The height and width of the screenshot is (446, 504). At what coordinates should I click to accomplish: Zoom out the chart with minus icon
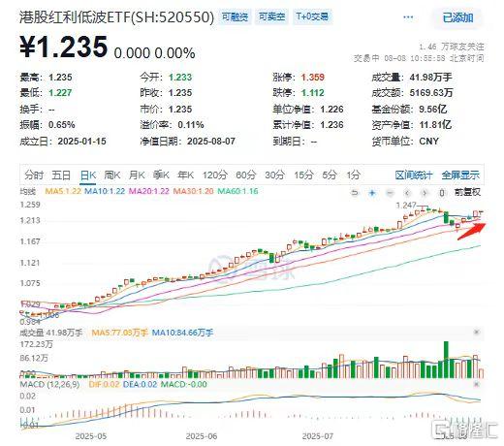pyautogui.click(x=390, y=193)
